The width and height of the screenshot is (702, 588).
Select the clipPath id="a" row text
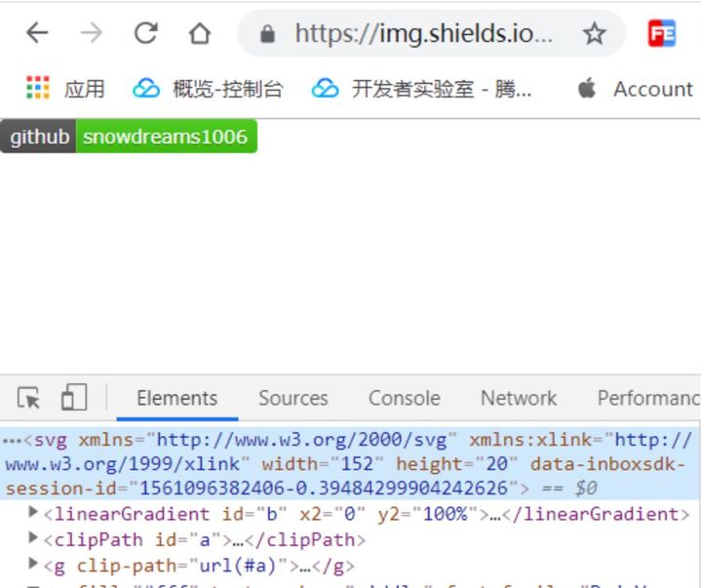(205, 539)
